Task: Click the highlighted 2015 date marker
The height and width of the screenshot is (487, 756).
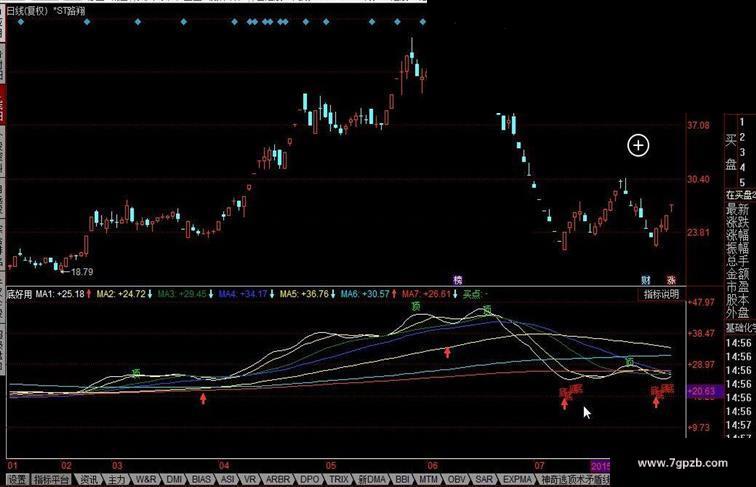Action: 600,466
